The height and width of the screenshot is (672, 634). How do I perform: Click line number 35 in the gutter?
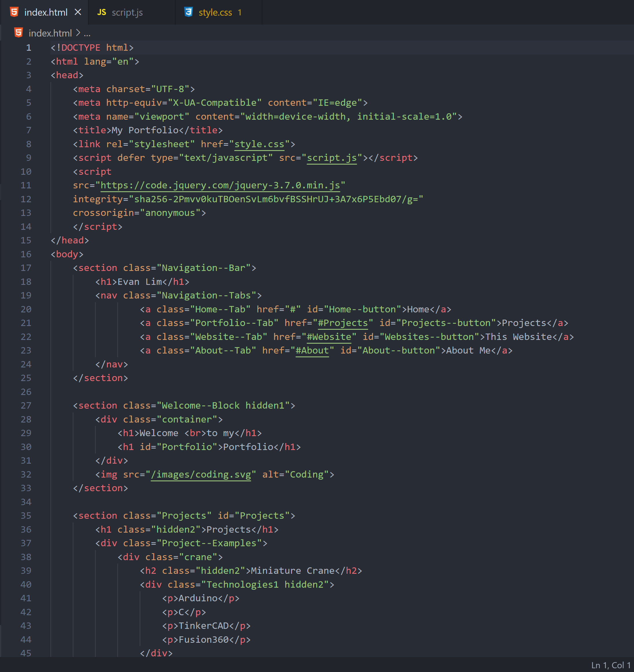(x=26, y=516)
